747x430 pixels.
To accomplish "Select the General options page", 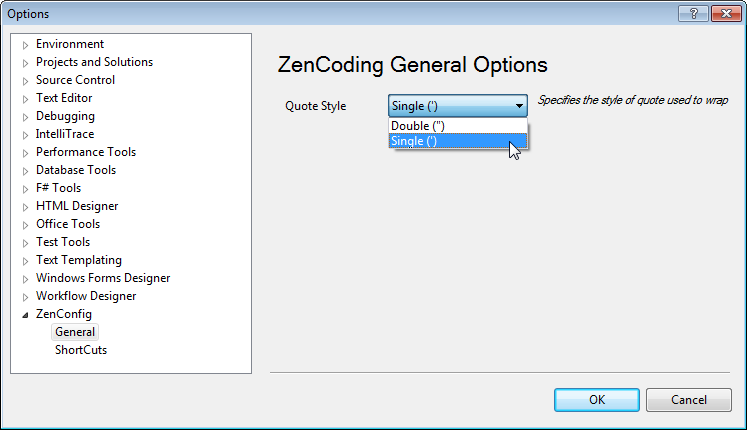I will [x=75, y=332].
